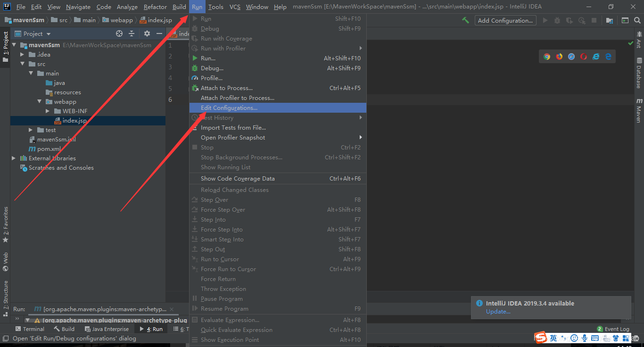Image resolution: width=644 pixels, height=347 pixels.
Task: Select Scratches and Consoles in project tree
Action: click(x=57, y=168)
